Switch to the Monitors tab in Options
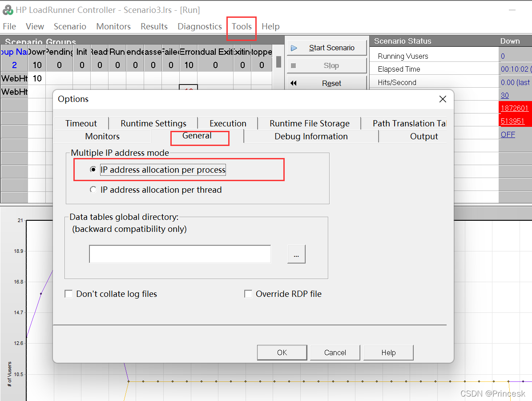This screenshot has height=401, width=532. (x=102, y=137)
